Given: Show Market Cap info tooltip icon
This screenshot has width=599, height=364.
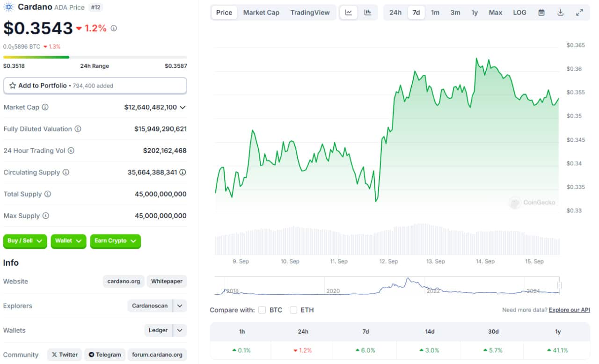Looking at the screenshot, I should (45, 107).
